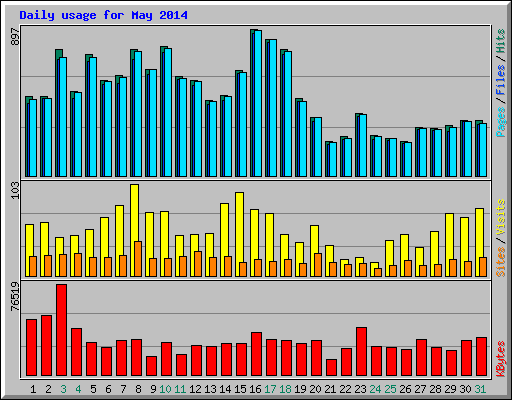The height and width of the screenshot is (400, 512).
Task: Click the 76519 bottom chart axis value
Action: point(16,296)
